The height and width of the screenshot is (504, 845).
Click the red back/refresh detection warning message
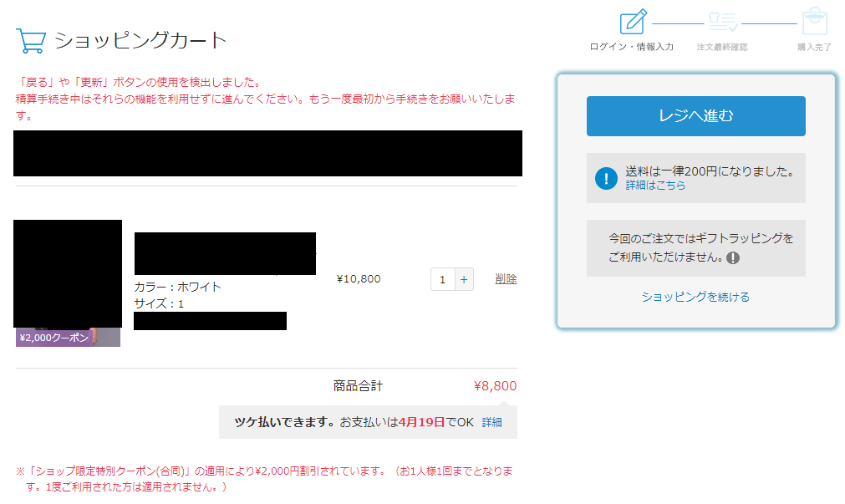[x=265, y=99]
